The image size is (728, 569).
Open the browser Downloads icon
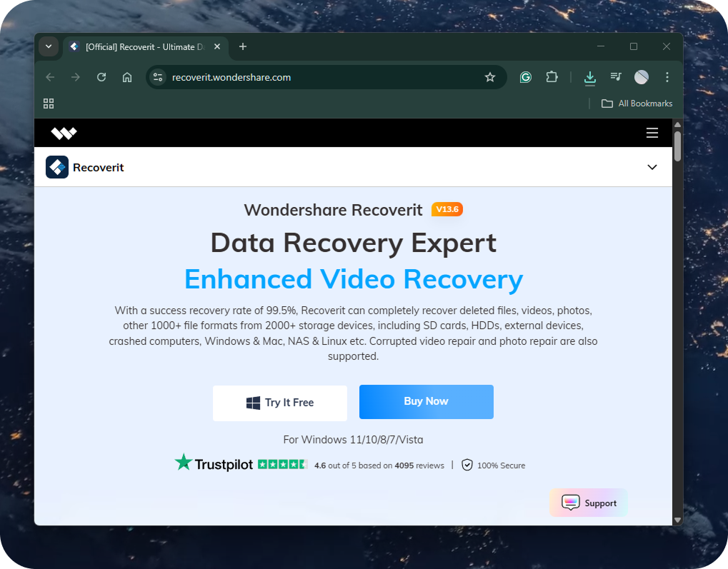(589, 78)
